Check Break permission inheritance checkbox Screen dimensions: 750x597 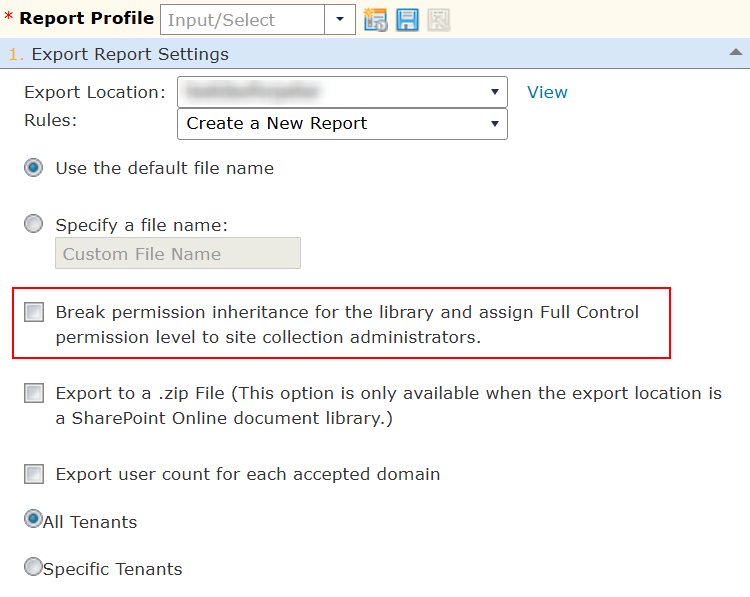(34, 312)
